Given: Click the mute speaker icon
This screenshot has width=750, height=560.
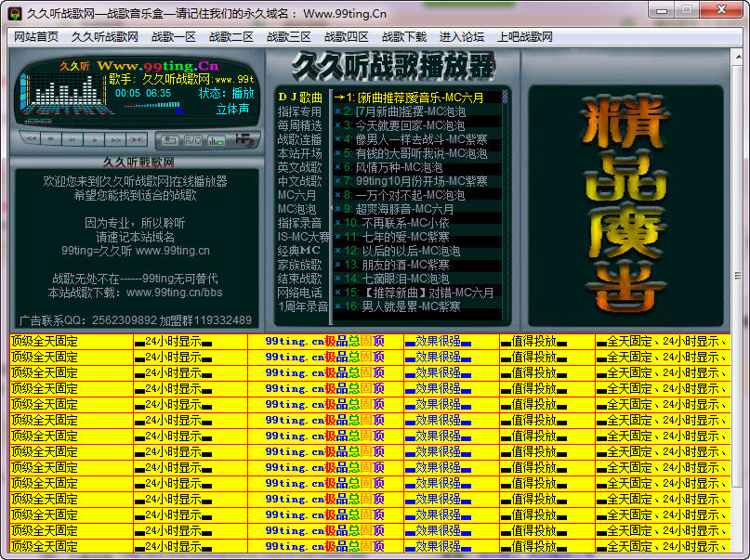Looking at the screenshot, I should point(137,139).
